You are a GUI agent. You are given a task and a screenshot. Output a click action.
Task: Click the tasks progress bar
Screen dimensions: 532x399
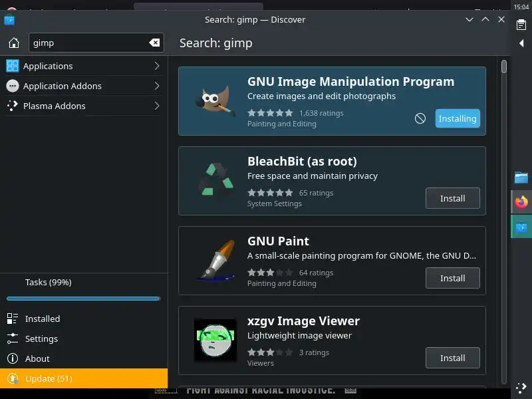tap(84, 299)
